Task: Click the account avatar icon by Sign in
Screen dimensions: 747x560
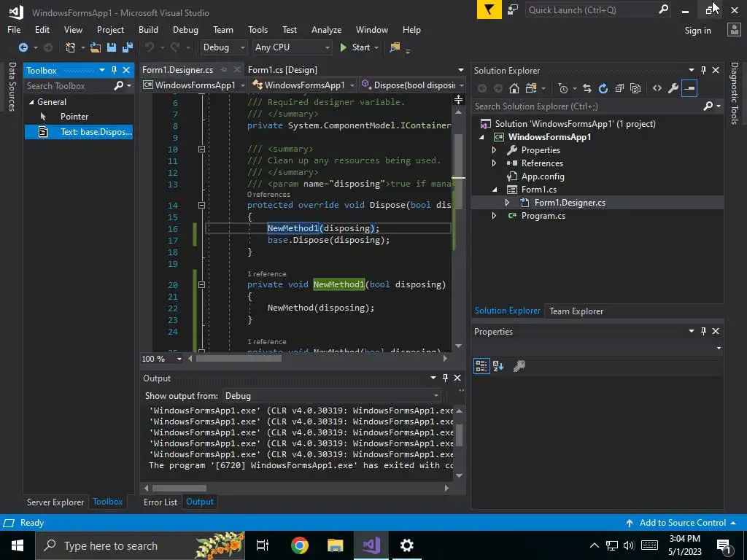Action: pyautogui.click(x=734, y=30)
